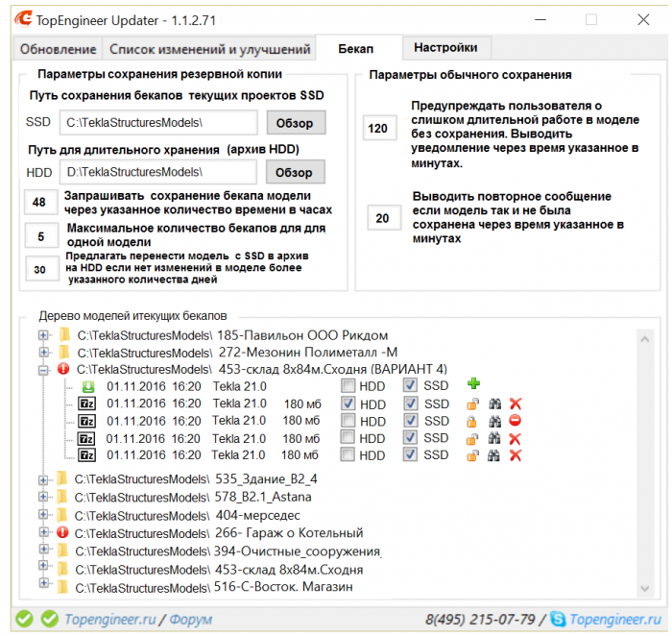Click the backup interval hours field 48

(x=40, y=202)
